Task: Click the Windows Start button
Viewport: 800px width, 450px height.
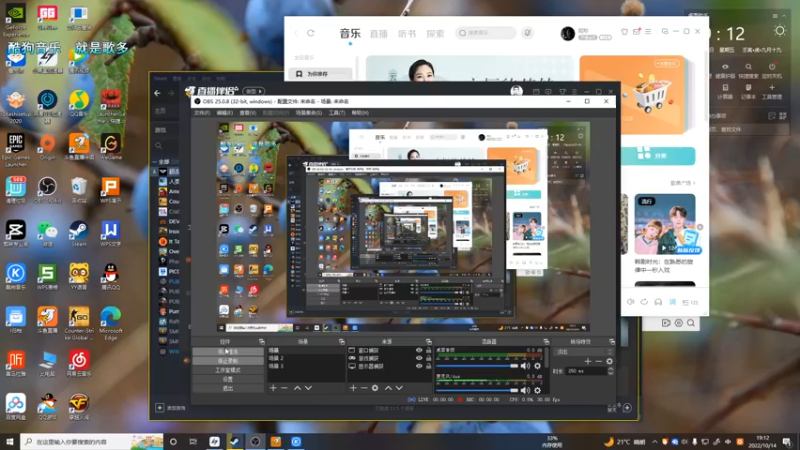Action: (x=9, y=442)
